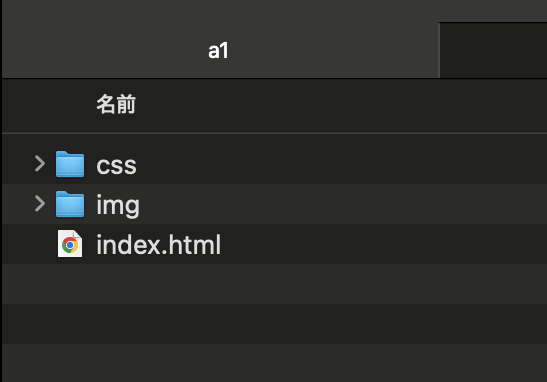Click the second empty row below index.html
Viewport: 547px width, 382px height.
[x=275, y=323]
